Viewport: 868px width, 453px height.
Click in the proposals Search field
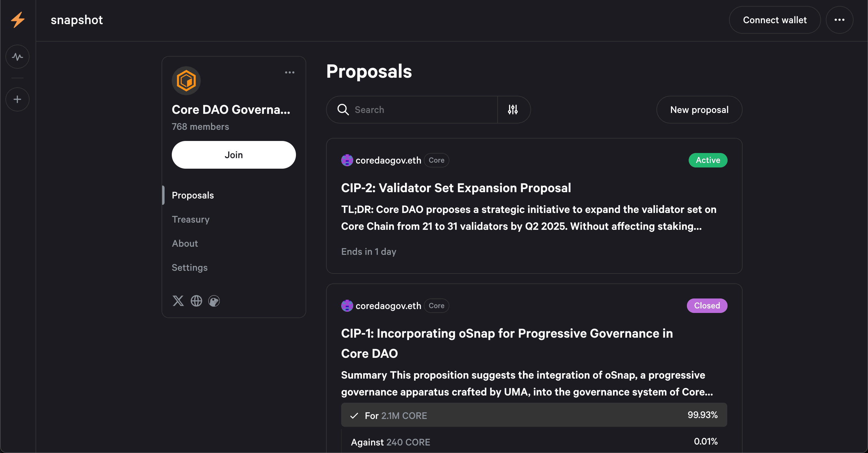[421, 110]
